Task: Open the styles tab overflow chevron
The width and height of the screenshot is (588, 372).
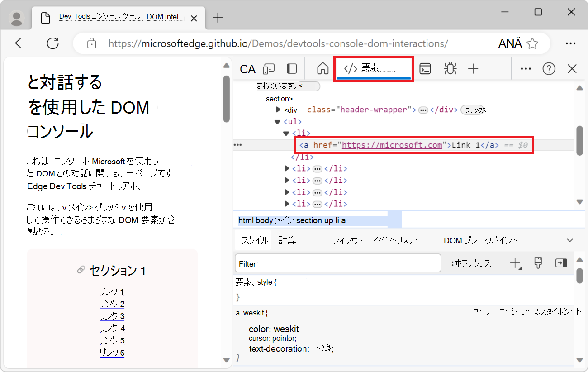Action: 569,240
